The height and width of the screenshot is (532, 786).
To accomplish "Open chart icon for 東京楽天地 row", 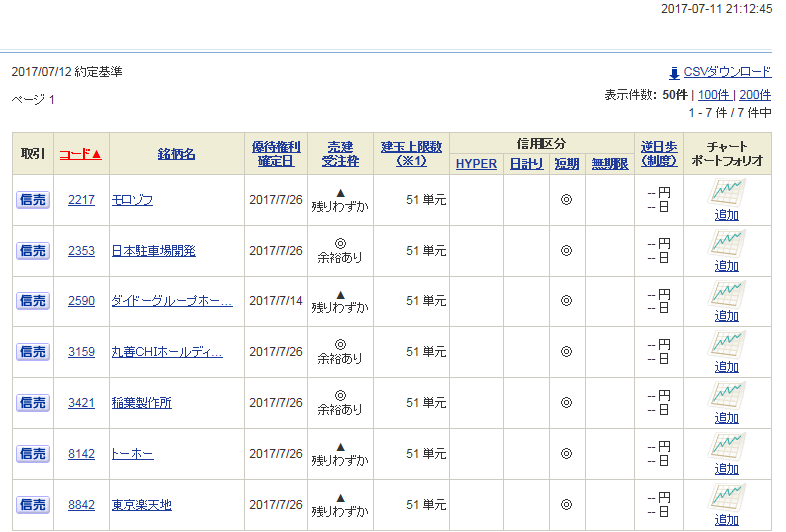I will point(727,497).
